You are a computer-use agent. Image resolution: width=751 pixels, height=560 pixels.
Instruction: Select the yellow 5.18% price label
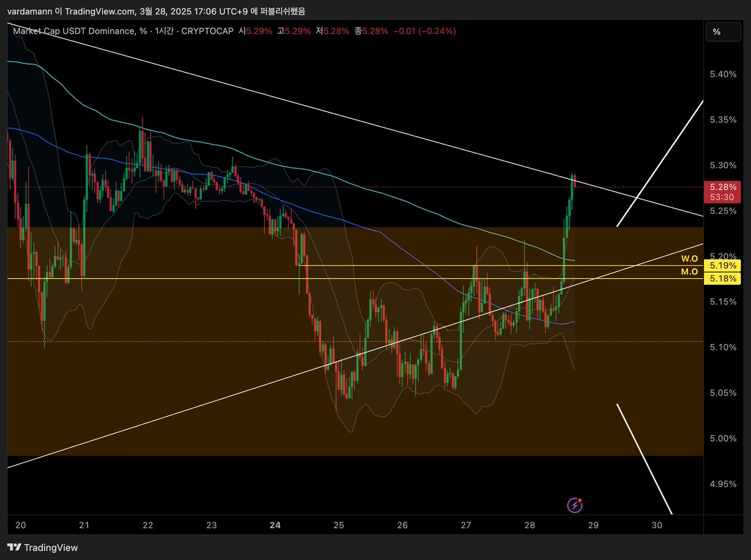722,278
